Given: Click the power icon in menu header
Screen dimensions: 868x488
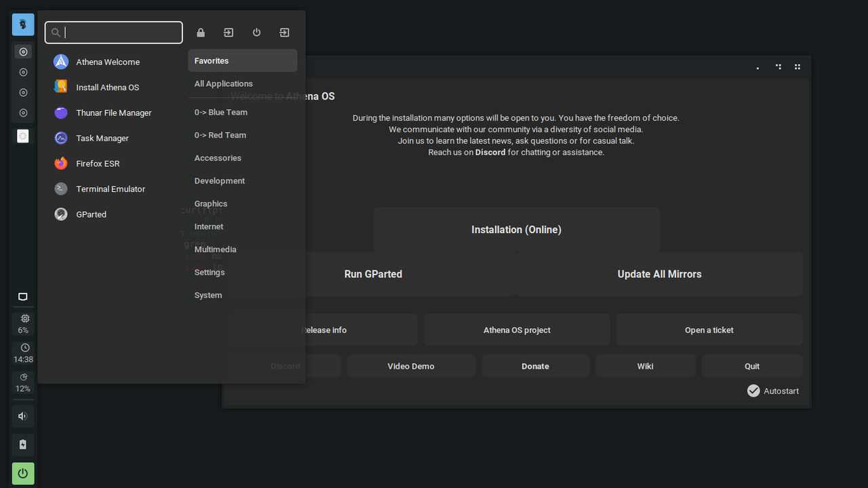Looking at the screenshot, I should tap(256, 33).
